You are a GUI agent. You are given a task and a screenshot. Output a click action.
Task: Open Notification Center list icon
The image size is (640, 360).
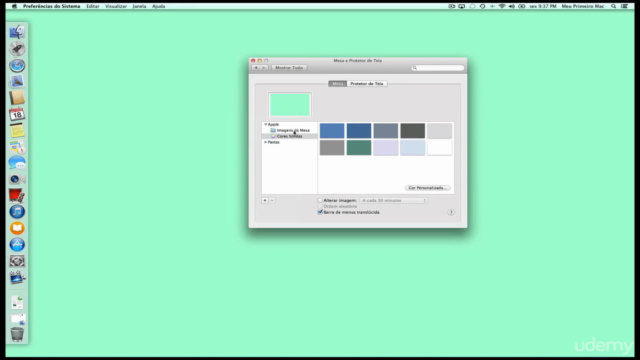pyautogui.click(x=624, y=6)
